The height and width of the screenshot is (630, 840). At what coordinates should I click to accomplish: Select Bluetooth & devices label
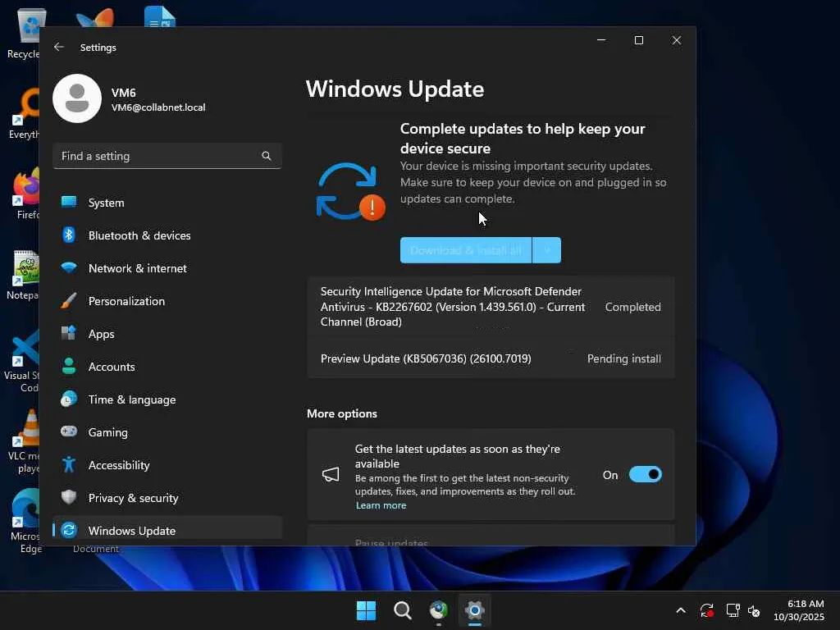139,235
